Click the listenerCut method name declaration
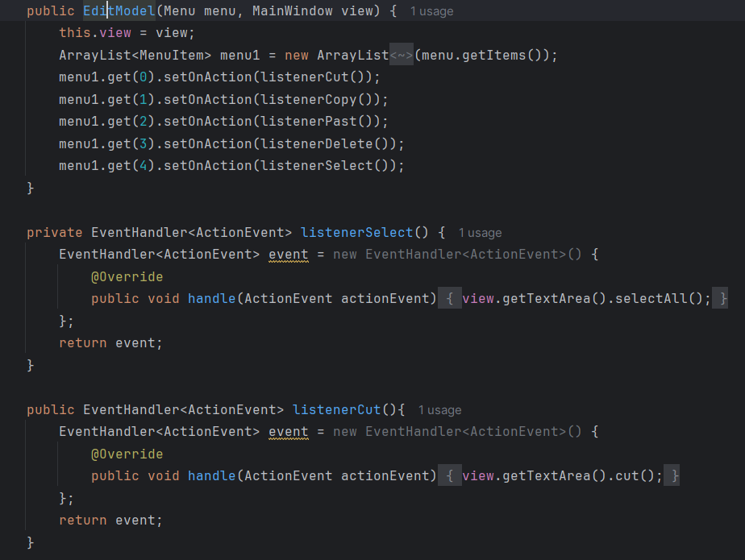 pyautogui.click(x=337, y=409)
